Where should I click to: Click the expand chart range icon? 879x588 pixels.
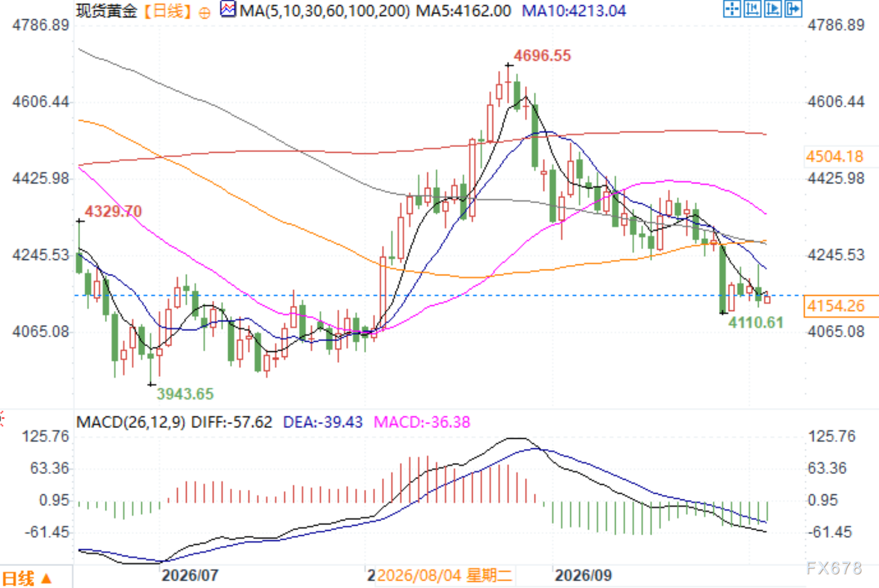click(773, 9)
